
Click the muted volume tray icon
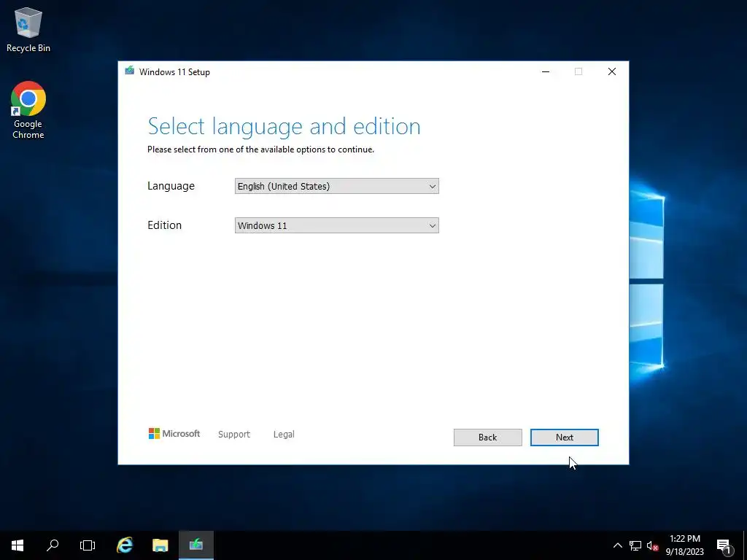[x=652, y=545]
